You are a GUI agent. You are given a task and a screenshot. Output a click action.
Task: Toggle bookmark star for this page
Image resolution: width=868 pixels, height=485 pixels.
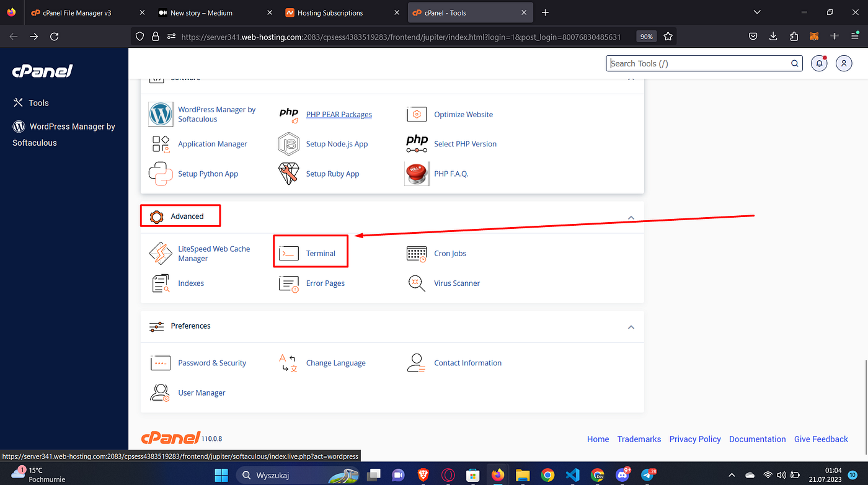click(668, 36)
